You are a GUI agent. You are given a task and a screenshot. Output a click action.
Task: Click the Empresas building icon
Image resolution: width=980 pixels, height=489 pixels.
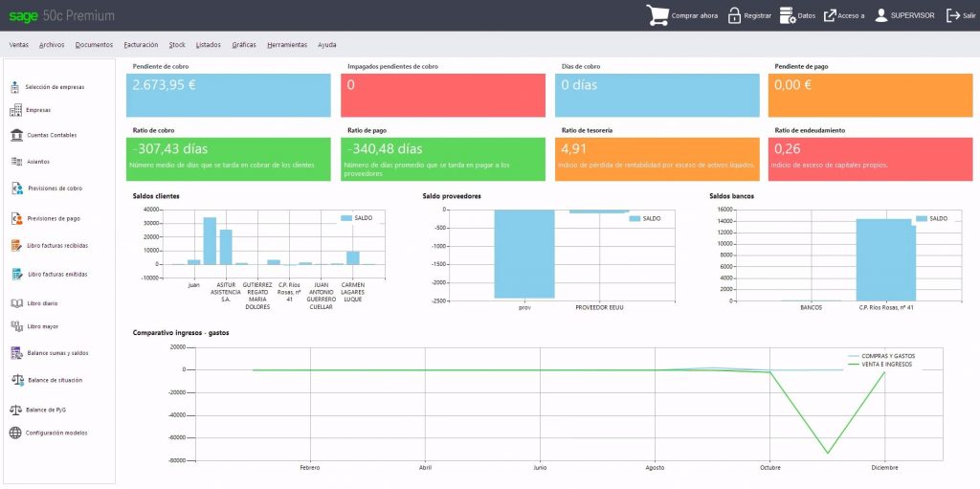(15, 110)
